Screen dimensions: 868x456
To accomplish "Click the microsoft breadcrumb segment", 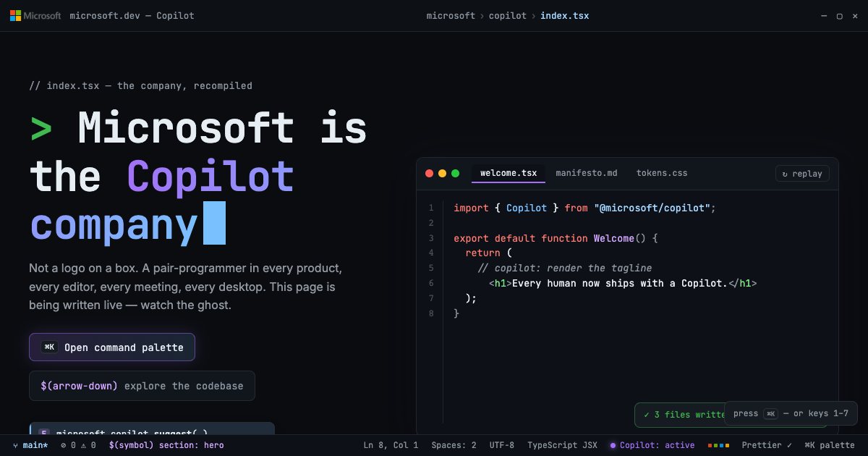I will [451, 16].
